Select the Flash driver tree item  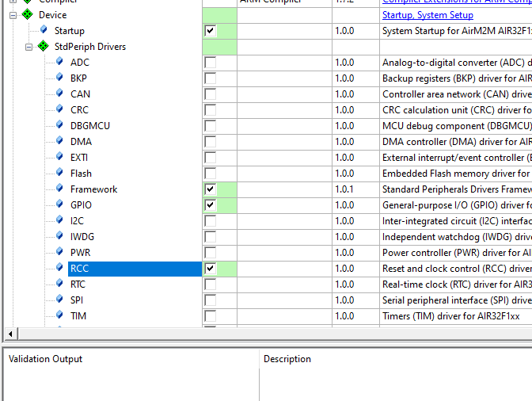[81, 174]
